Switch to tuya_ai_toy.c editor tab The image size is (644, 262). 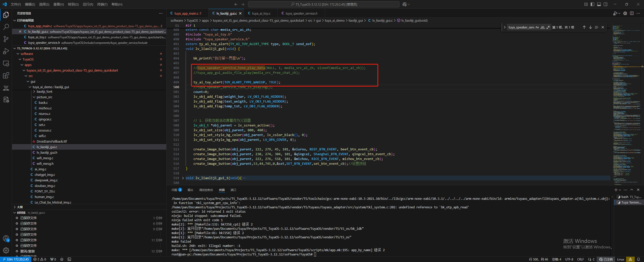point(261,13)
